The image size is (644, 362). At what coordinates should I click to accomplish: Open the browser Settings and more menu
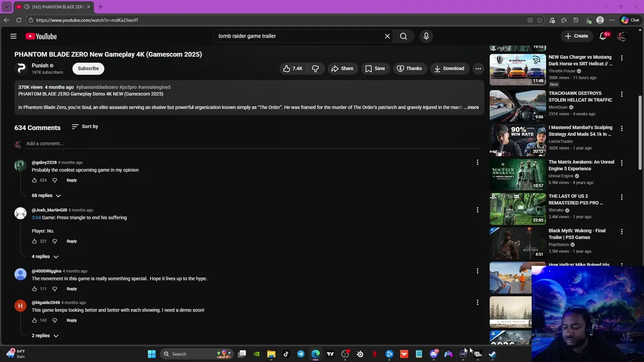(612, 20)
